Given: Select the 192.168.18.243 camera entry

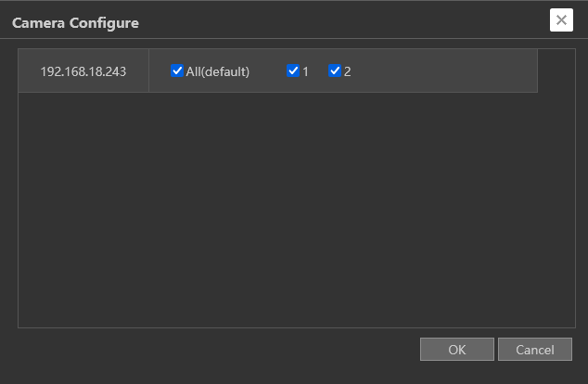Looking at the screenshot, I should [x=83, y=71].
